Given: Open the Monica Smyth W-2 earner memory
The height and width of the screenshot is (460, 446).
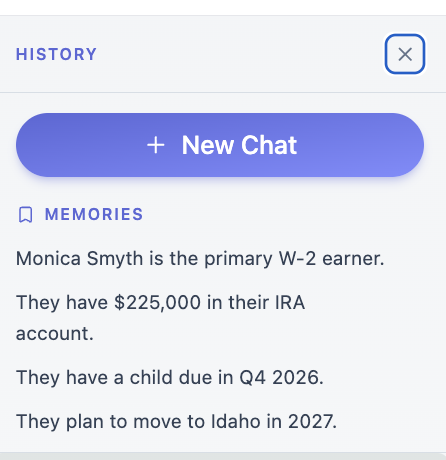Looking at the screenshot, I should point(200,259).
